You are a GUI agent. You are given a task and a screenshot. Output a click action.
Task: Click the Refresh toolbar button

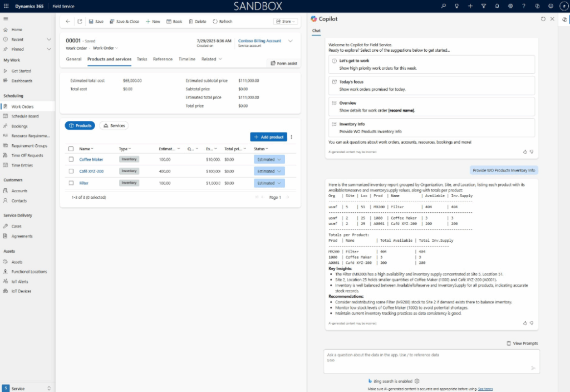click(223, 22)
